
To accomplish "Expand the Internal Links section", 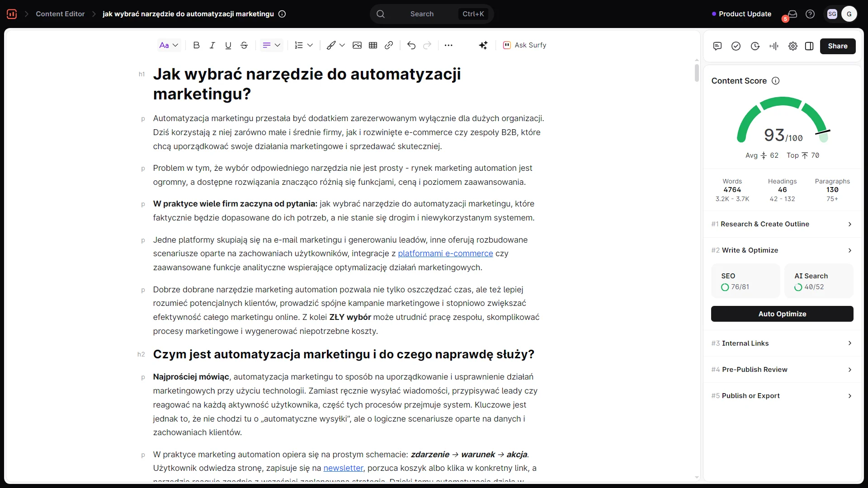I will (782, 343).
